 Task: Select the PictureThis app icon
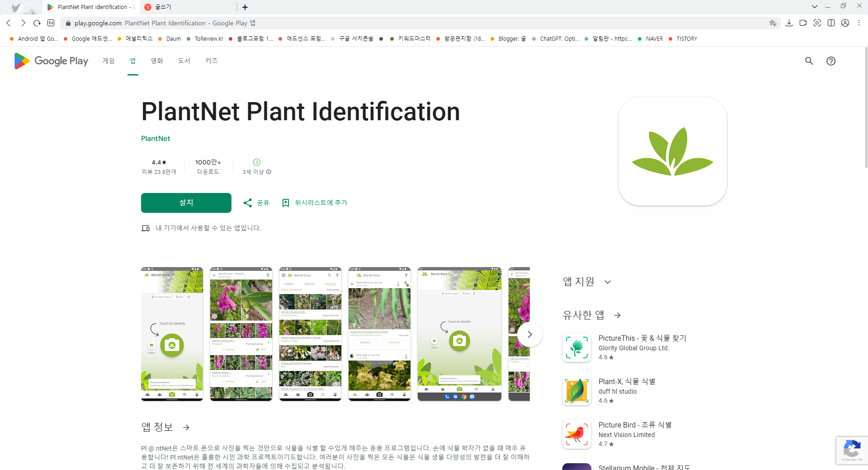(x=576, y=348)
